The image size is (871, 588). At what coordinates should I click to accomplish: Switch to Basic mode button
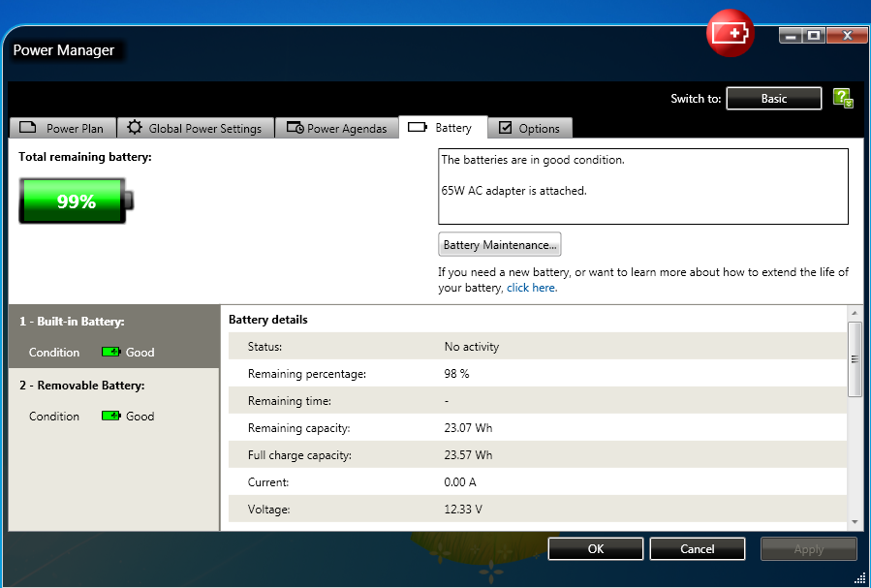[774, 98]
